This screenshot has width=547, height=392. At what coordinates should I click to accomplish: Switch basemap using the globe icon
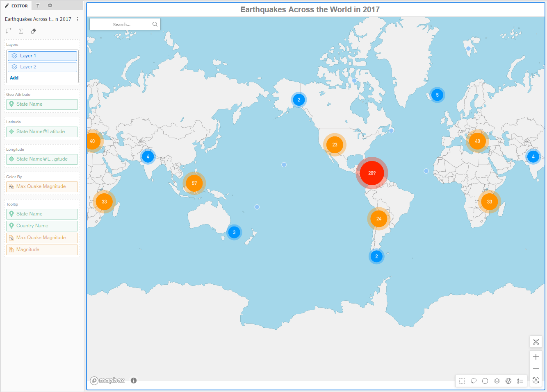[508, 381]
